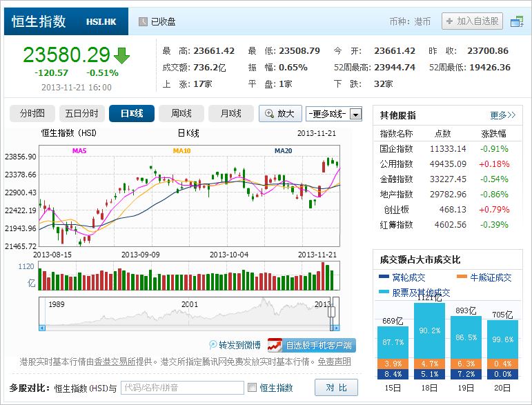Screen dimensions: 532x405
Task: Click the green down arrow beside the 23580.29 price
Action: 121,56
